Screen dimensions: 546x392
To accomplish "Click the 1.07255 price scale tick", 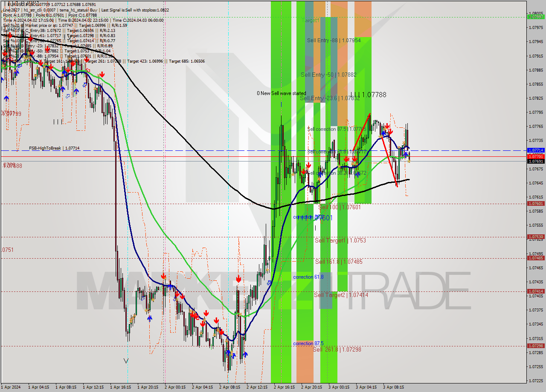I will pyautogui.click(x=536, y=366).
